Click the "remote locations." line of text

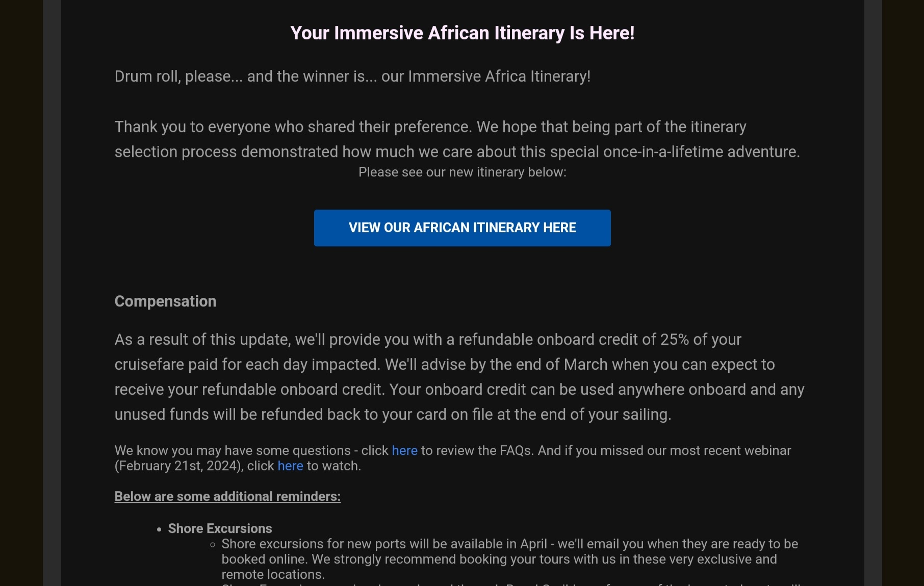(x=273, y=575)
